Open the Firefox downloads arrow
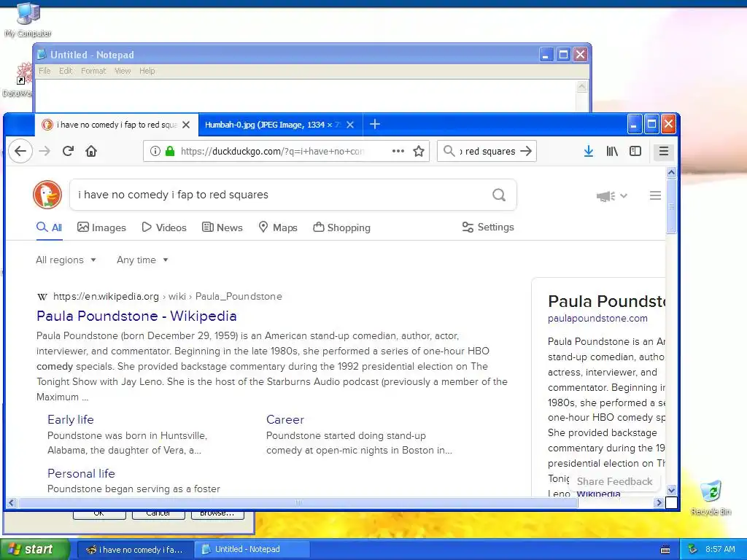 (589, 152)
